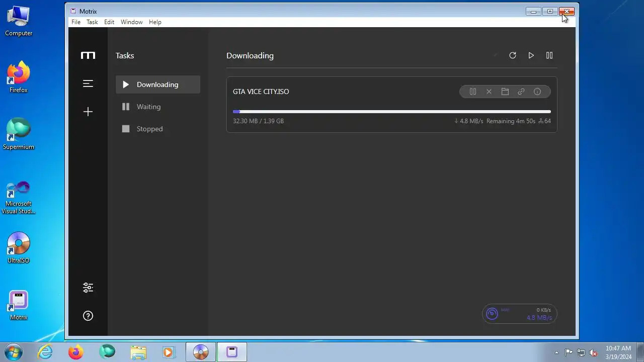Open preferences sliders icon in sidebar

pyautogui.click(x=88, y=288)
